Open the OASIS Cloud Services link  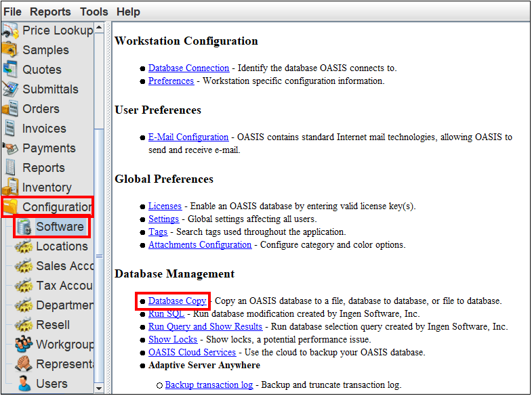192,353
